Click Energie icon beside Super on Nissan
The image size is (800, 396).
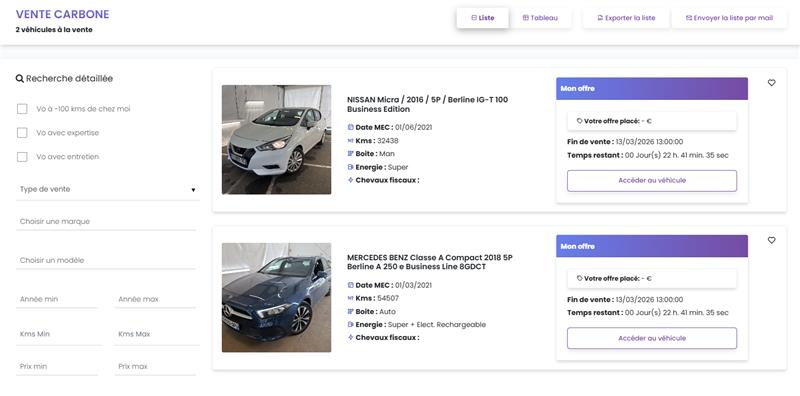point(351,167)
